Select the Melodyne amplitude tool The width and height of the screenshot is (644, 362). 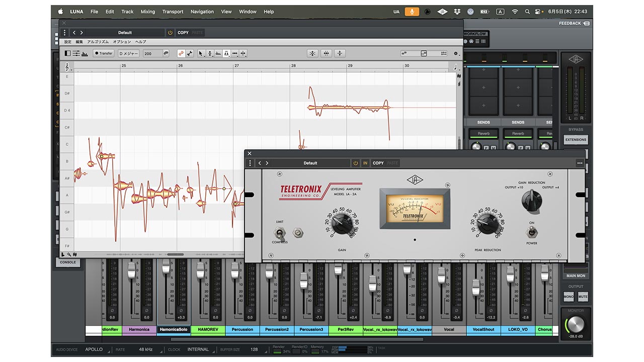[x=226, y=53]
